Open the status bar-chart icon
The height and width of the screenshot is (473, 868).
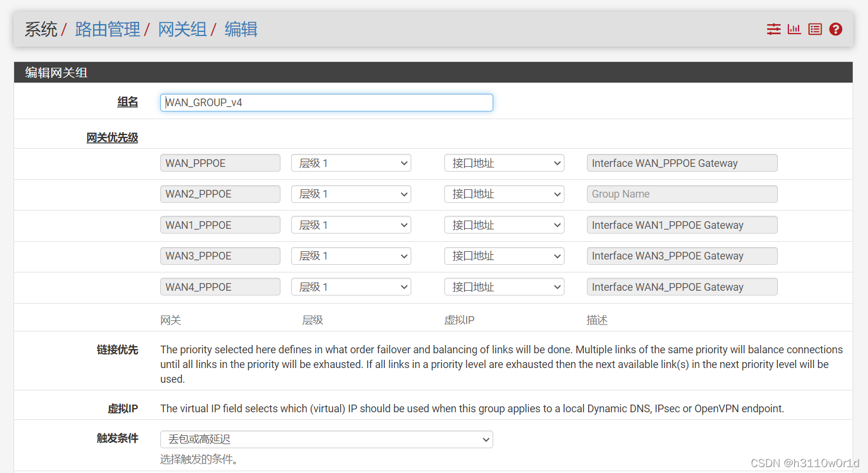[794, 29]
